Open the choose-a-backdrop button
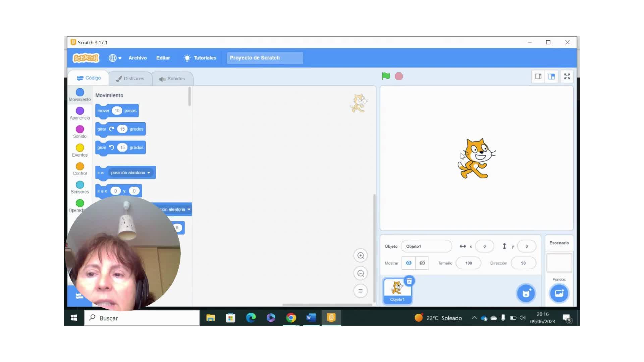 click(x=559, y=294)
